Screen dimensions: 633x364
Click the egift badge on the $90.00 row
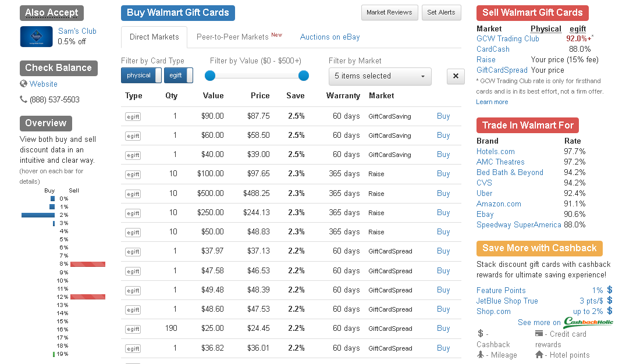tap(133, 116)
